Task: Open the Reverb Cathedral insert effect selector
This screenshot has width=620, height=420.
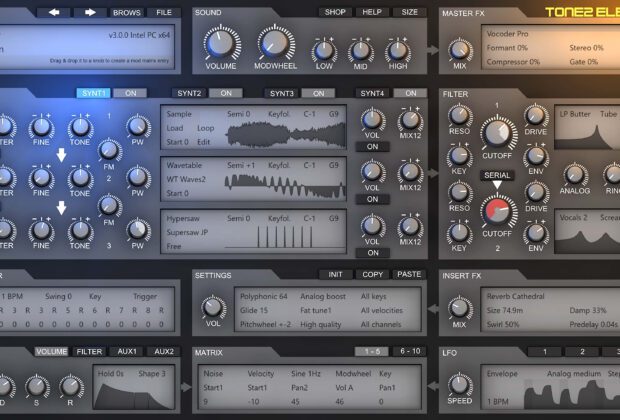Action: click(516, 296)
